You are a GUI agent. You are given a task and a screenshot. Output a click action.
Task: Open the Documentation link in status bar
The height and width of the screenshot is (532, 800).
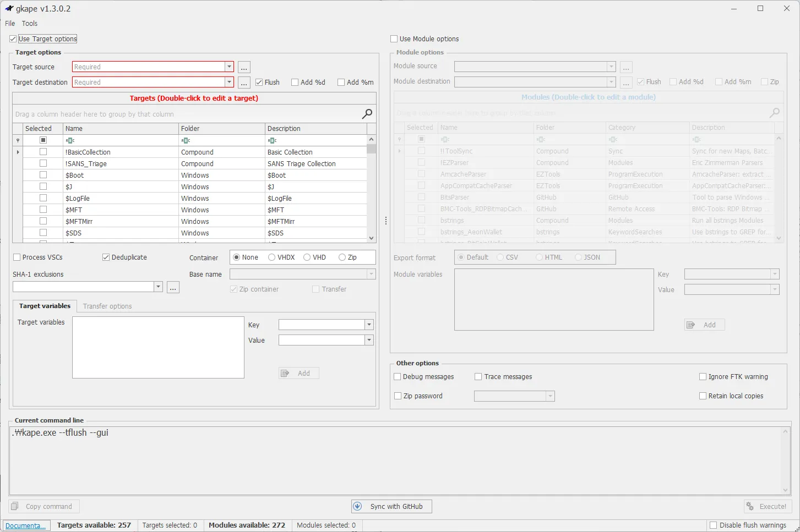(x=26, y=525)
